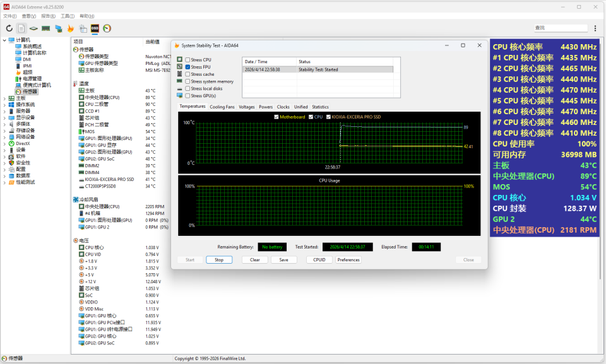
Task: Expand the 性能测试 tree node
Action: point(4,182)
